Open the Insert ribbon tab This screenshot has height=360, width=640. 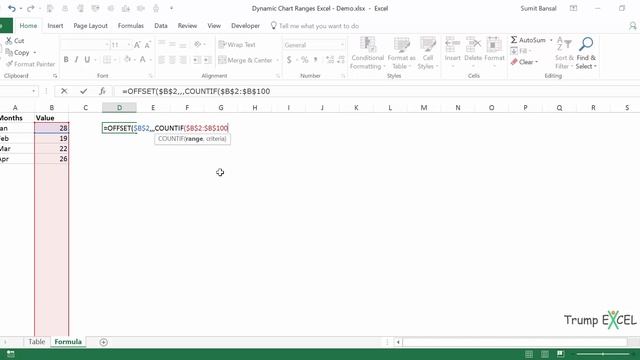tap(55, 26)
